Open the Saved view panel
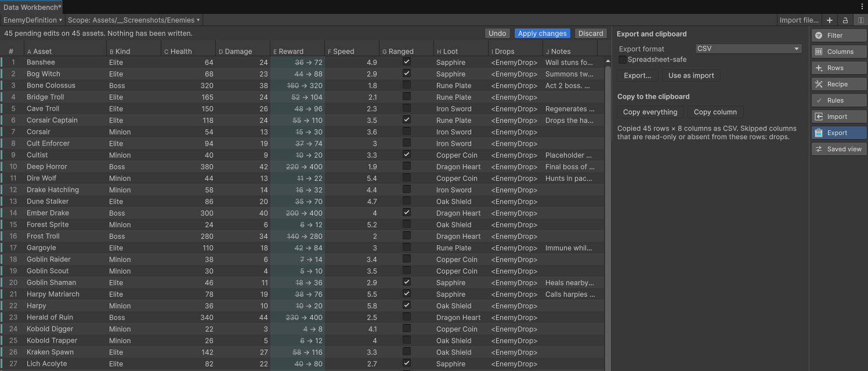868x371 pixels. point(839,149)
